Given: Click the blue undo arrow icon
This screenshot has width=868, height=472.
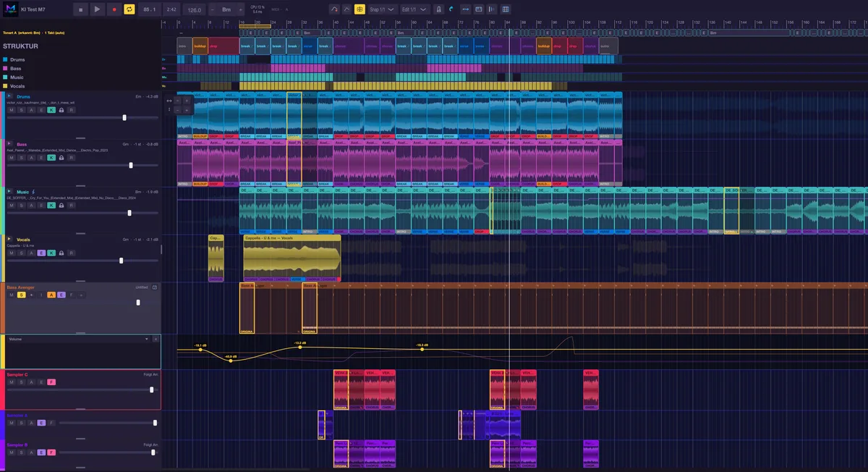Looking at the screenshot, I should pos(451,9).
